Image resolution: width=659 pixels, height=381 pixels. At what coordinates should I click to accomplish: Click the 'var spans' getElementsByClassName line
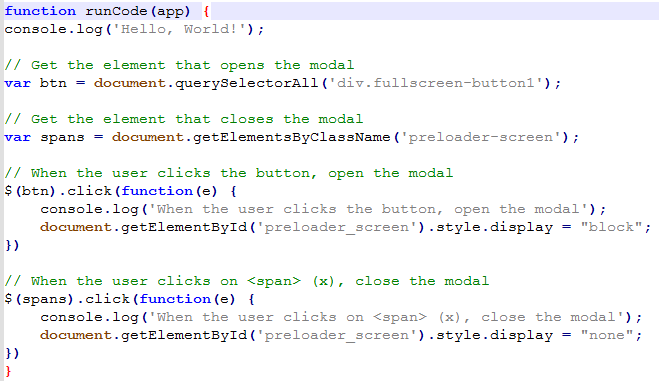point(291,137)
